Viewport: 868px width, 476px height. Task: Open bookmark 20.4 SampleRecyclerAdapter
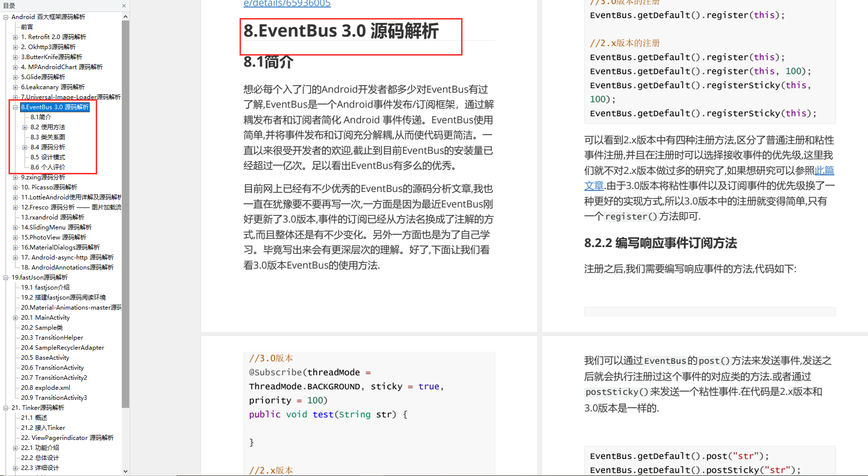(63, 348)
